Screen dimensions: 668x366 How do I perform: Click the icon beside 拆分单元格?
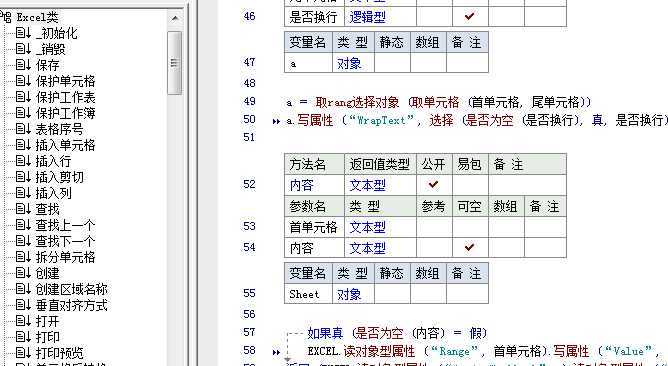[x=23, y=257]
